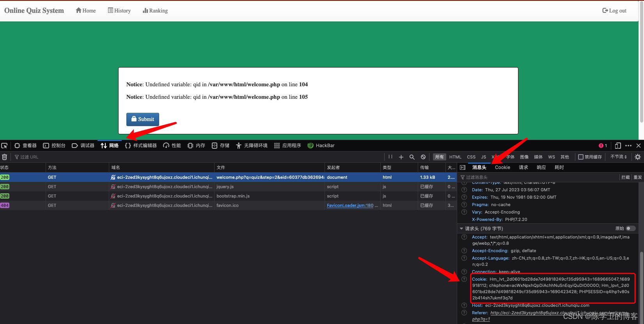The image size is (644, 324).
Task: Collapse the request details pane toggle icon
Action: pyautogui.click(x=463, y=167)
